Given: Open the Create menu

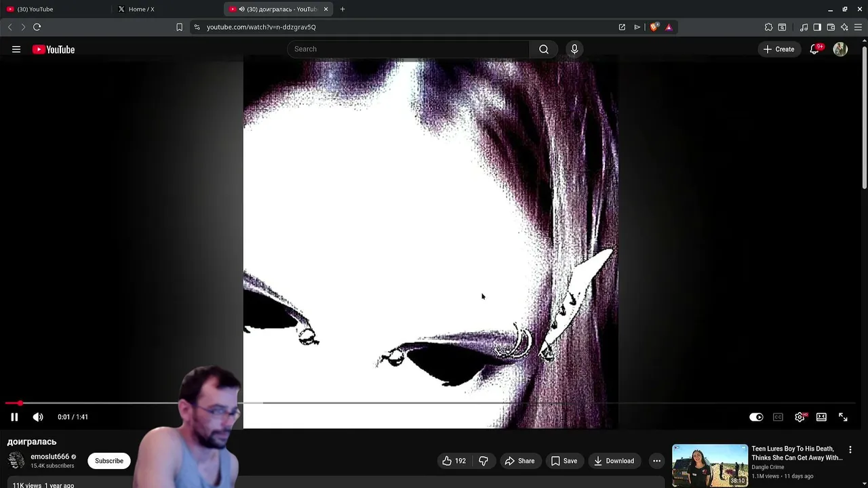Looking at the screenshot, I should click(x=778, y=49).
